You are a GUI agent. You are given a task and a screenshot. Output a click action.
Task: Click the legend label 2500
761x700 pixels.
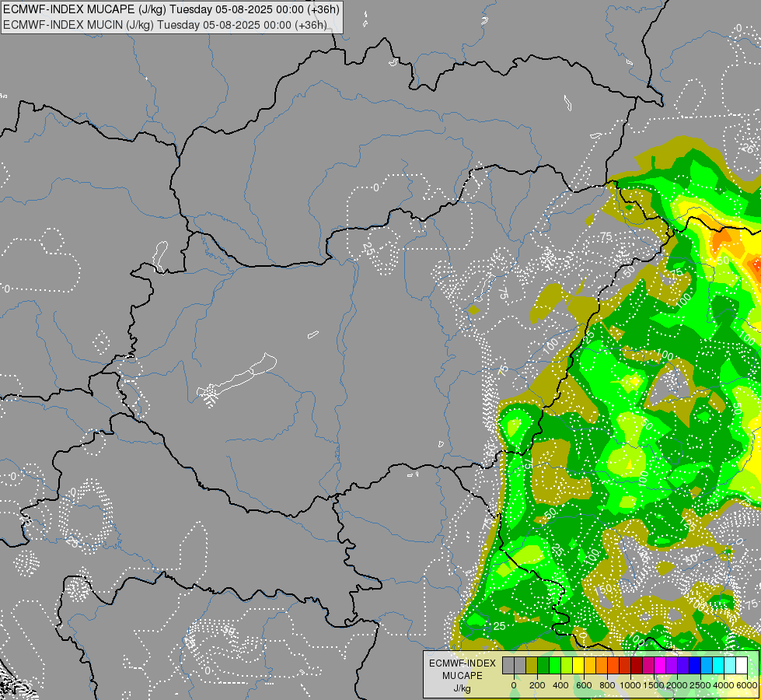tap(700, 685)
